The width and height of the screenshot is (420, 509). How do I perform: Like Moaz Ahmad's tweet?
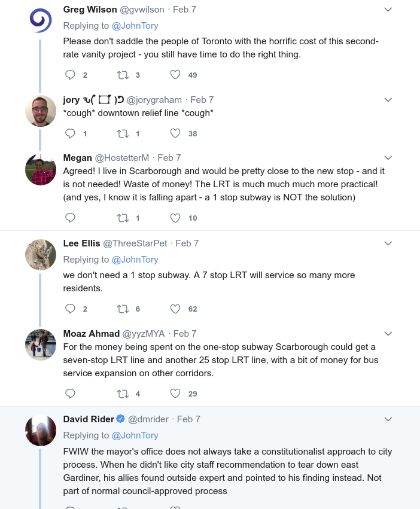(175, 394)
